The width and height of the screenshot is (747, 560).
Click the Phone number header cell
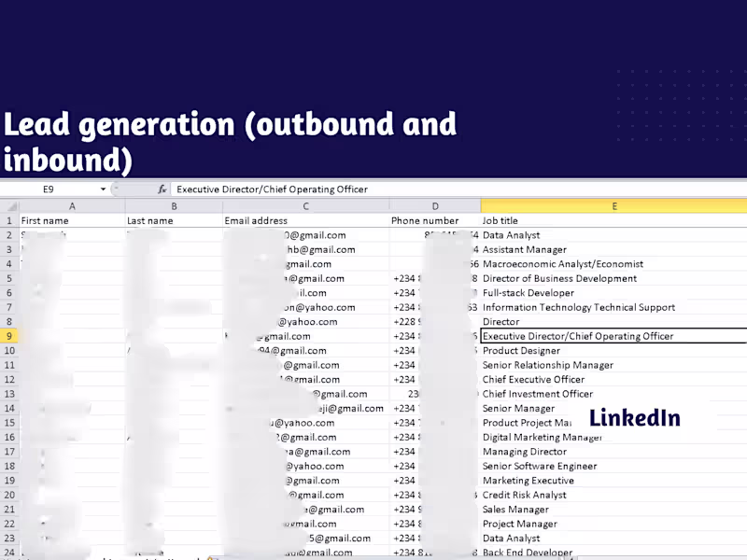(435, 220)
